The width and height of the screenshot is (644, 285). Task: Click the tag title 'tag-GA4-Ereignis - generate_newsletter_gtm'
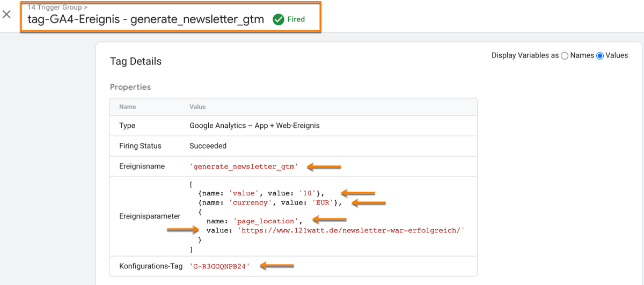146,19
